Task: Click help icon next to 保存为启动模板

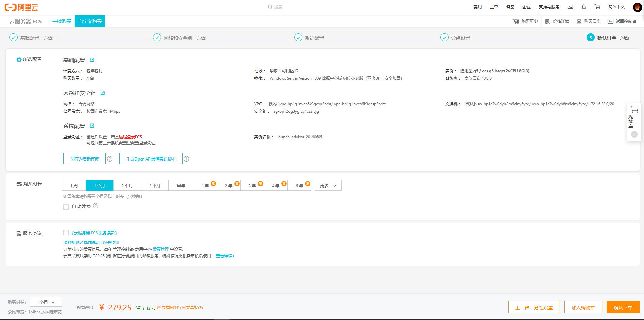Action: (x=110, y=159)
